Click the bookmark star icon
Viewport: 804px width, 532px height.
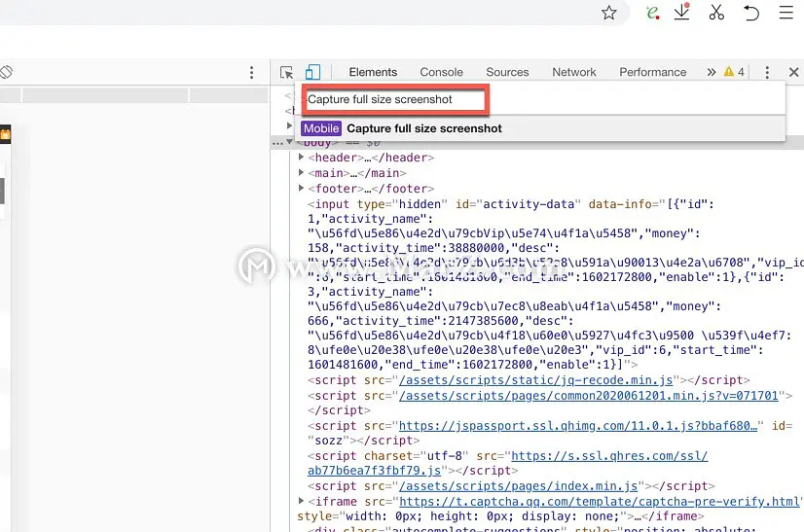tap(608, 13)
